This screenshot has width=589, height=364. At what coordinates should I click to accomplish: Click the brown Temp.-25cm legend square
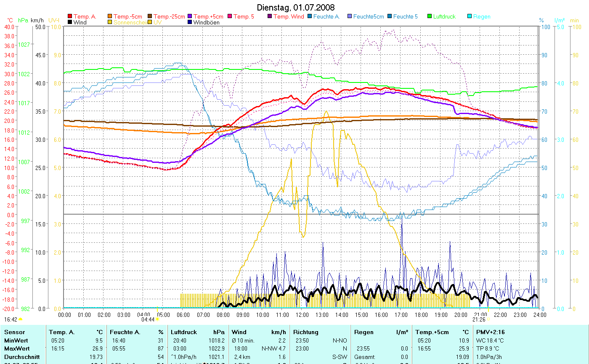coord(150,17)
